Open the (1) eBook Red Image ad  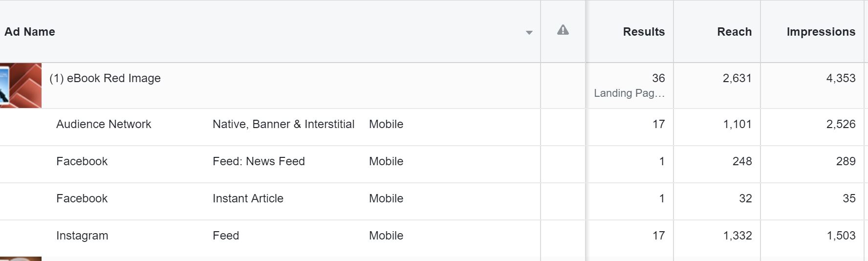(x=105, y=78)
